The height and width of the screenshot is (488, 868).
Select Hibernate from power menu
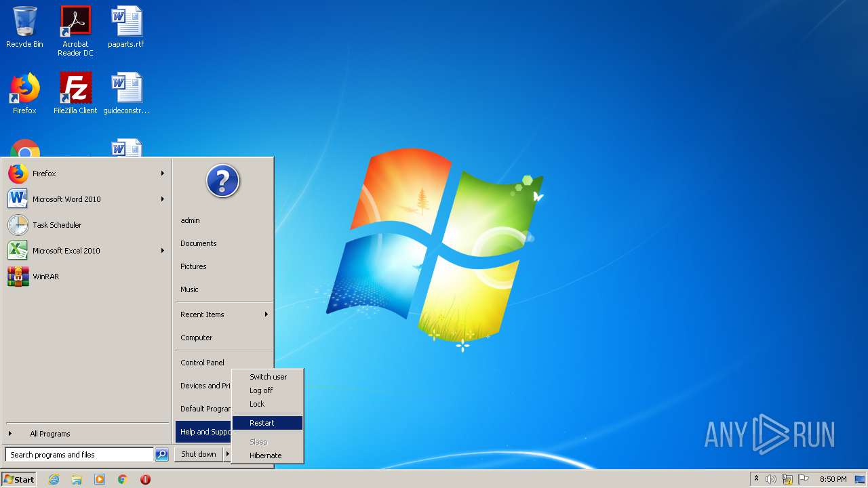pos(267,455)
